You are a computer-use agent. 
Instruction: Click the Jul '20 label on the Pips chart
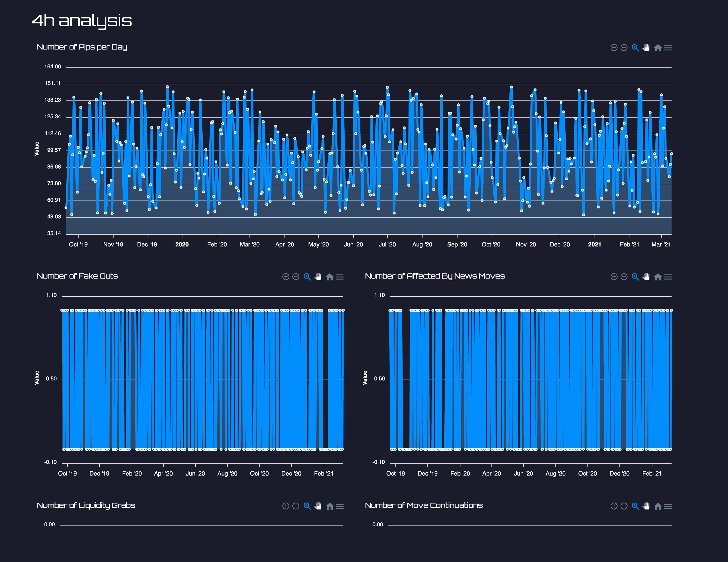click(x=387, y=244)
